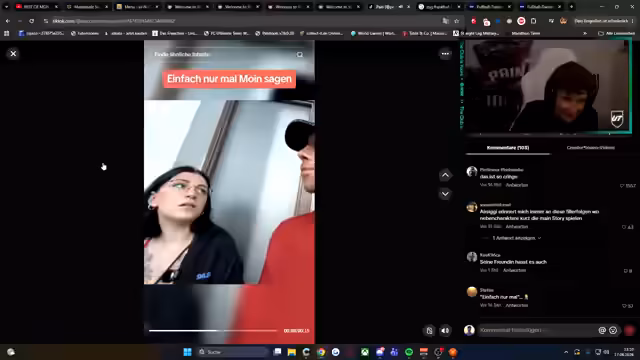Go to next video with down arrow
Screen dimensions: 640x360
click(x=445, y=194)
